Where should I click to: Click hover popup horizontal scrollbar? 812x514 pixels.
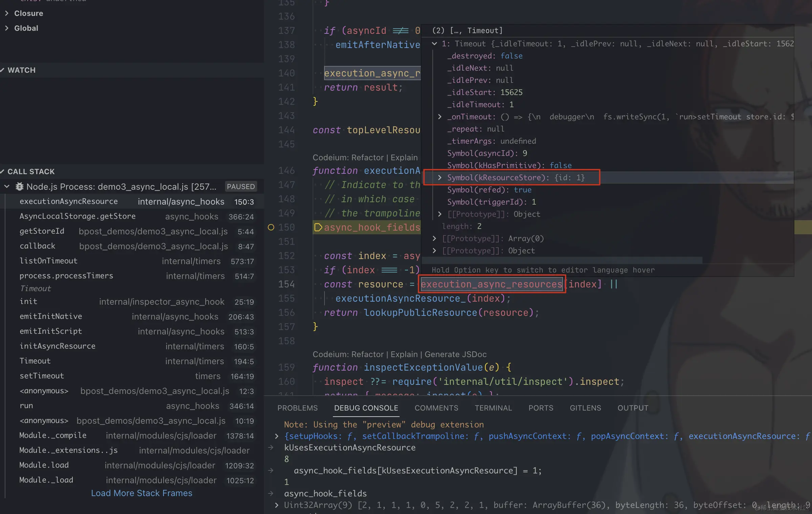(x=562, y=260)
